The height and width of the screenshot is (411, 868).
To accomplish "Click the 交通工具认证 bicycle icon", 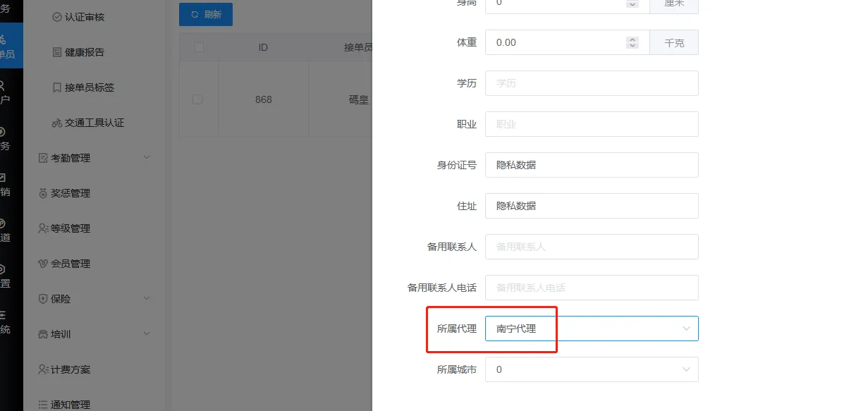I will pos(57,123).
